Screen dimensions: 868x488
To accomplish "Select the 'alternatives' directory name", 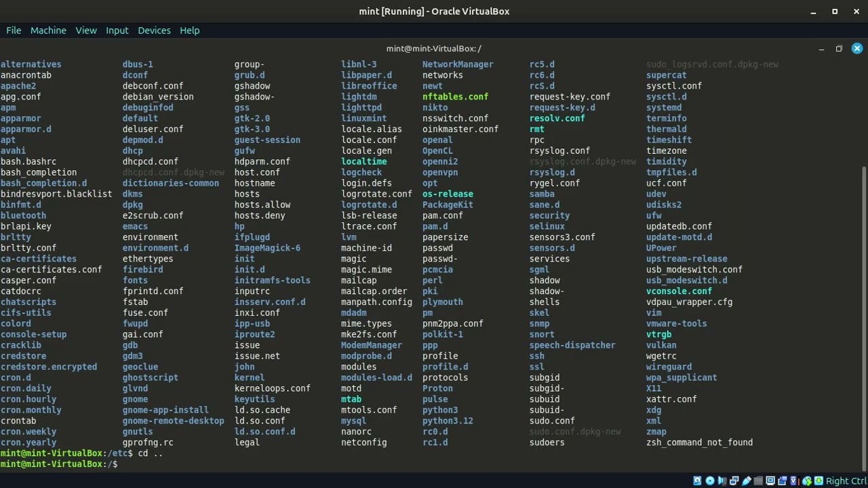I will click(31, 64).
